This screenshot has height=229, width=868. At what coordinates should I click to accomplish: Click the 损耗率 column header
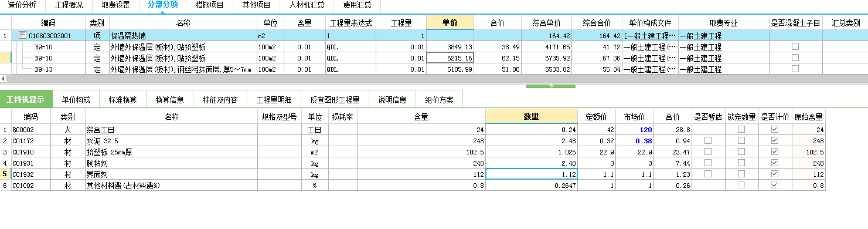coord(342,117)
